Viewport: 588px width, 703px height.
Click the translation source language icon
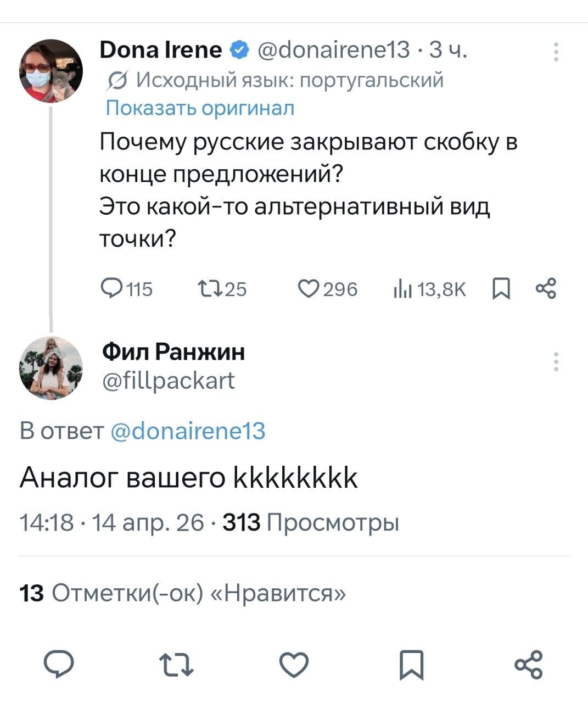tap(117, 81)
